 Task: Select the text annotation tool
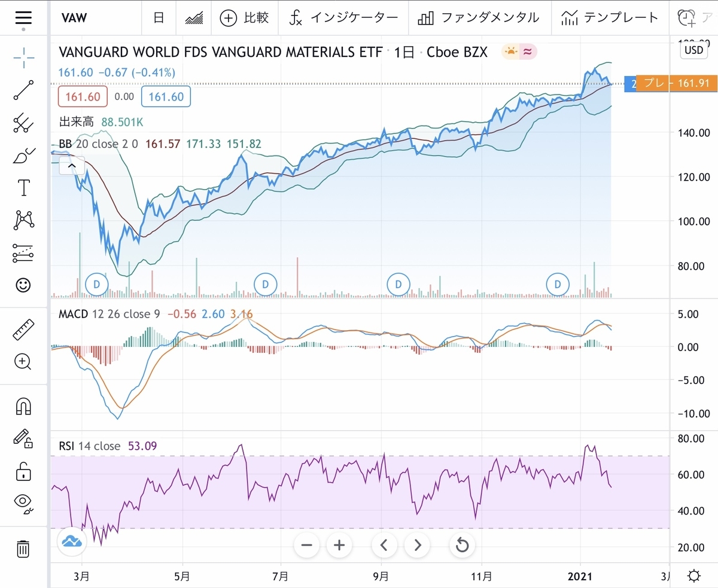click(x=23, y=188)
